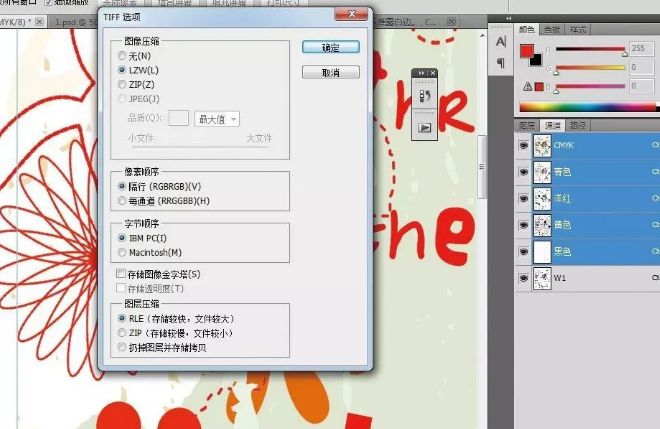This screenshot has height=429, width=660.
Task: Close the small floating panel dock
Action: tap(433, 73)
